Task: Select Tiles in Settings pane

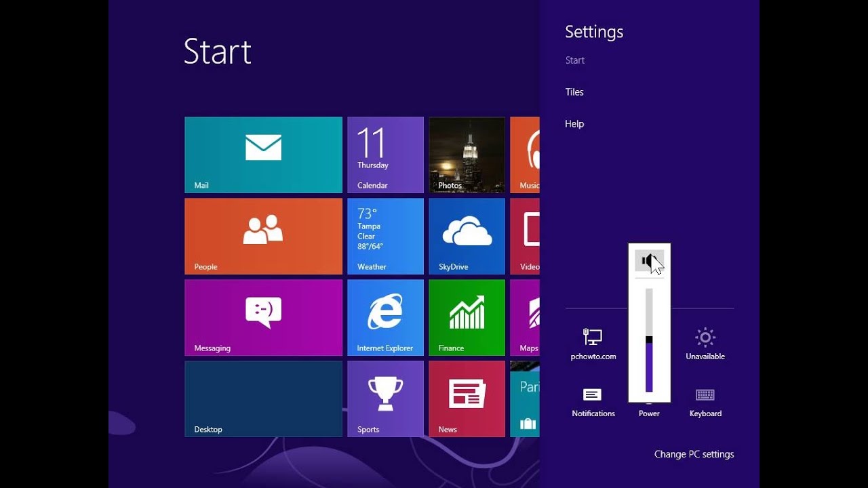Action: 574,92
